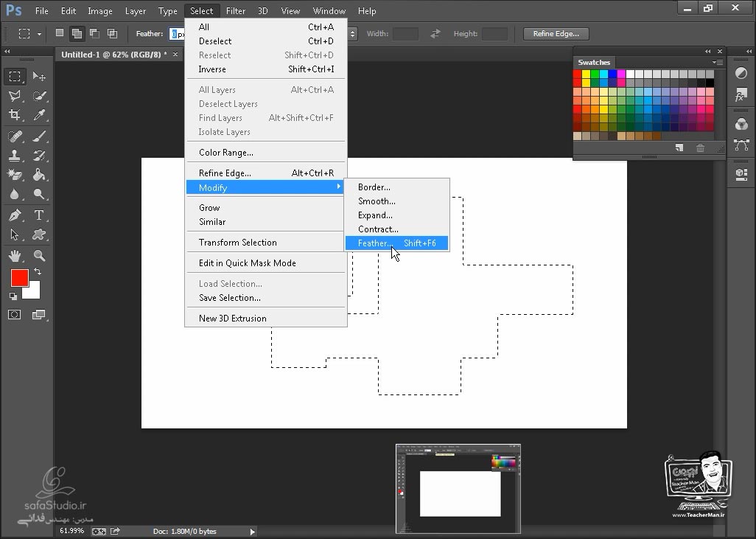Click the white background color swatch
This screenshot has height=539, width=756.
[x=33, y=293]
